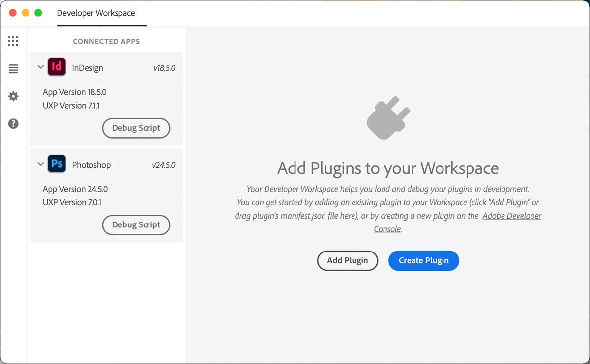Click the InDesign app icon
Viewport: 590px width, 364px height.
57,67
